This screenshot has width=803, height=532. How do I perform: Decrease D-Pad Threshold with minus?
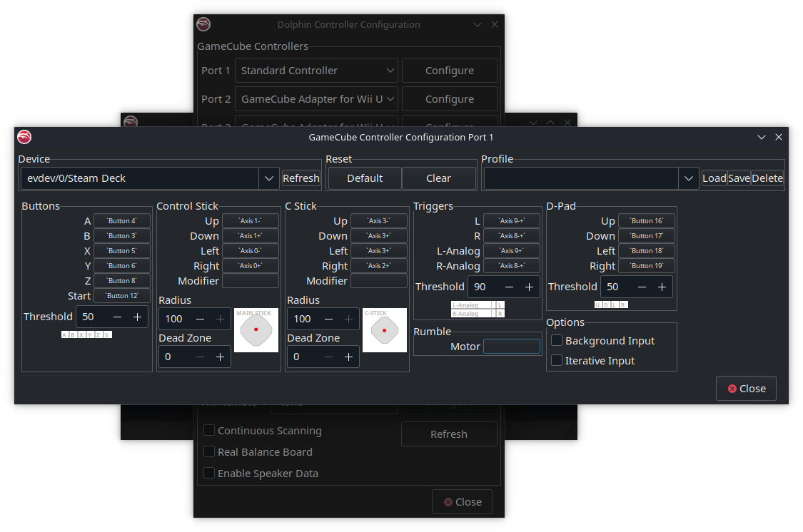click(x=642, y=287)
